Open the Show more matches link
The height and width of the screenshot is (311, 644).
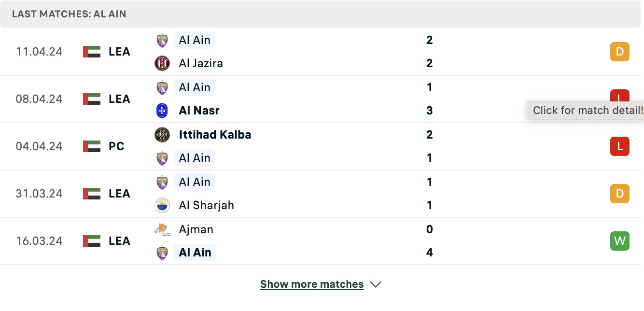(312, 284)
